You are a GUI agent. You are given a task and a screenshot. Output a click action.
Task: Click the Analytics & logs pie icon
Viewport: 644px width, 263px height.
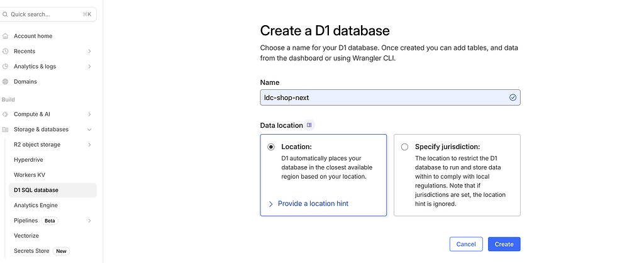[5, 67]
